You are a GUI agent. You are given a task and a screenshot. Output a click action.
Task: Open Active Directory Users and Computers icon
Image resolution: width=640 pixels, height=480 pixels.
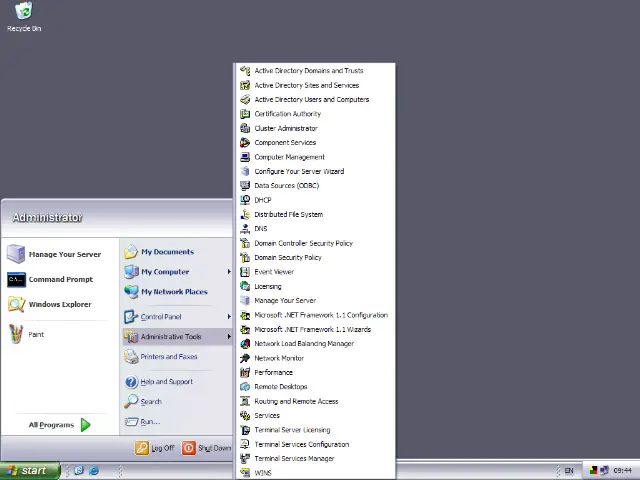[245, 99]
